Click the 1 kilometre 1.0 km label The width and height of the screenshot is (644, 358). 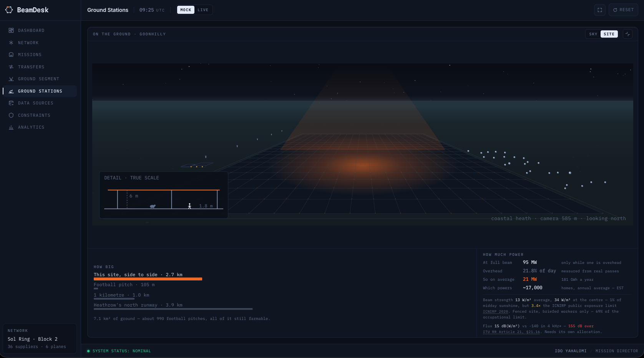121,295
